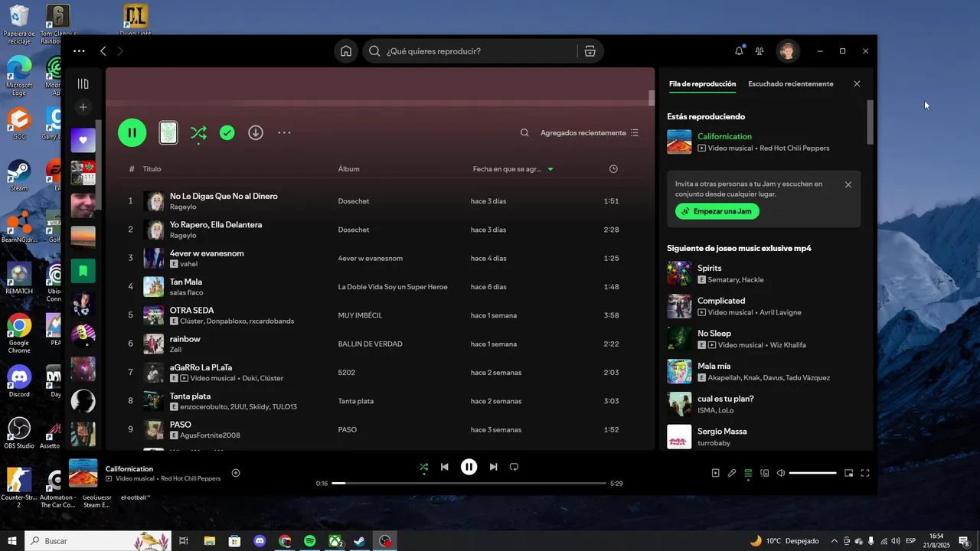This screenshot has width=980, height=551.
Task: Open Your Episodes green bookmark item
Action: [83, 271]
